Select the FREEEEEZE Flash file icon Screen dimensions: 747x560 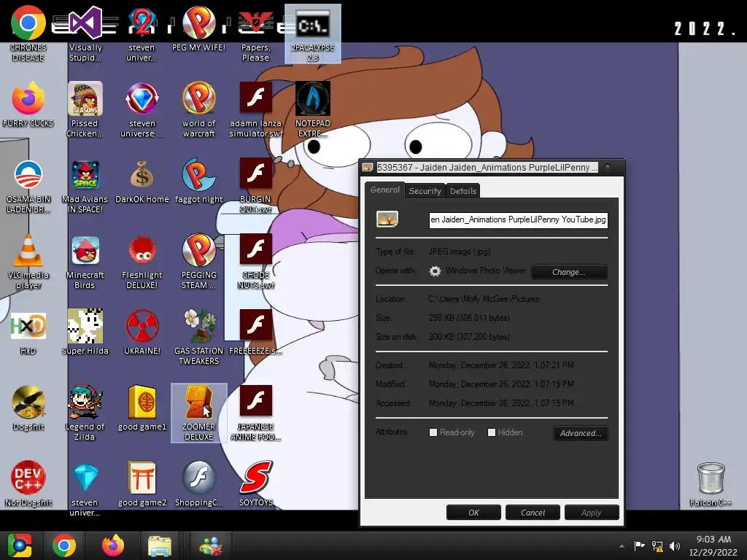pos(255,332)
